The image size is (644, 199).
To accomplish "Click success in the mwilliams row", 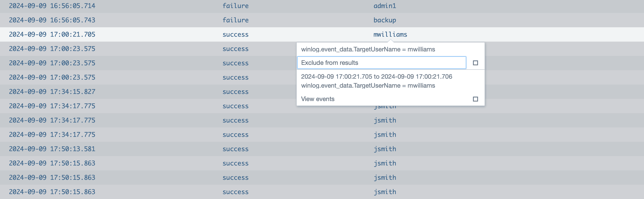I will (x=235, y=34).
